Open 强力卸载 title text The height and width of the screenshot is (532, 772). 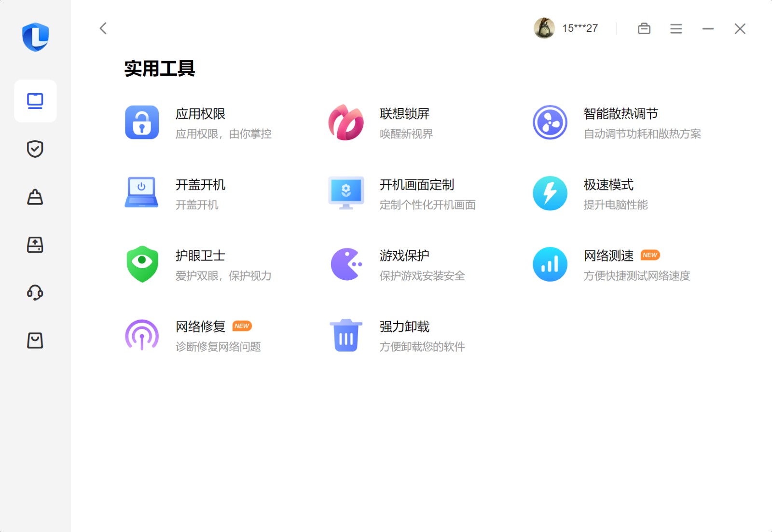tap(404, 327)
